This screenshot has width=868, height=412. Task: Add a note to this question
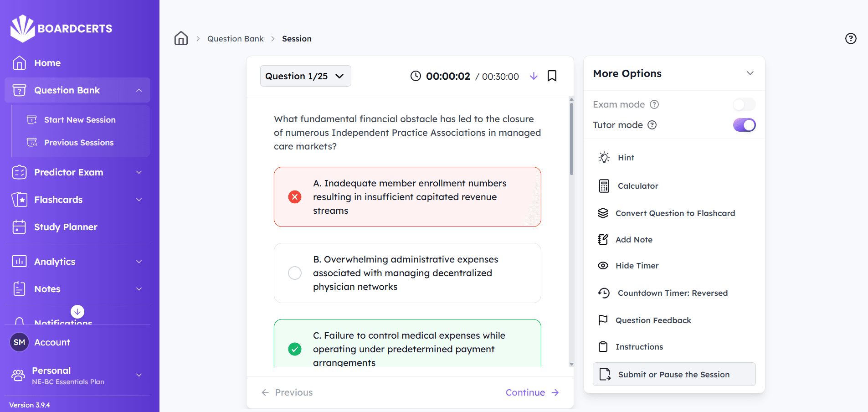pyautogui.click(x=633, y=240)
